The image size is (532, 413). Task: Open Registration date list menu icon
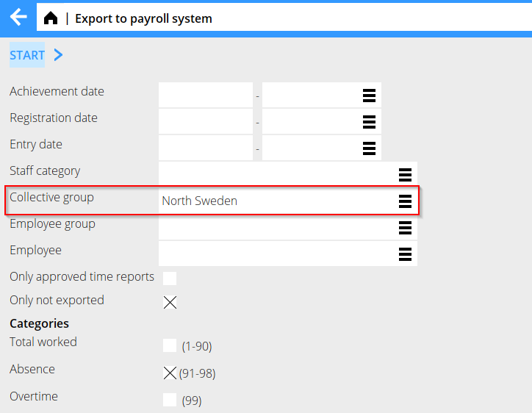click(369, 122)
